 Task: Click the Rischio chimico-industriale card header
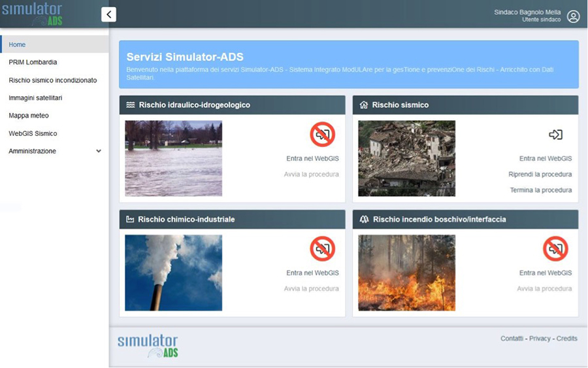(233, 220)
